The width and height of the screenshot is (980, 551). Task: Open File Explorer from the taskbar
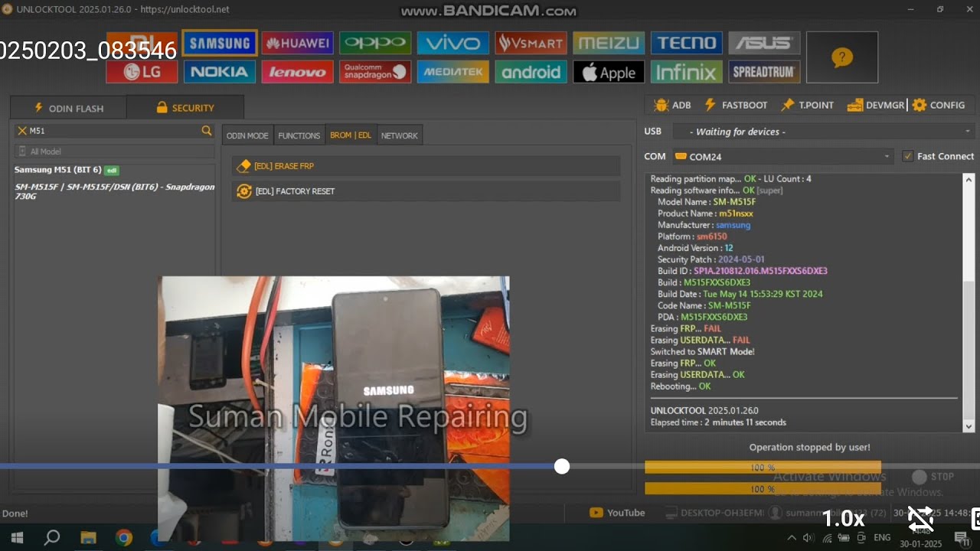coord(88,538)
